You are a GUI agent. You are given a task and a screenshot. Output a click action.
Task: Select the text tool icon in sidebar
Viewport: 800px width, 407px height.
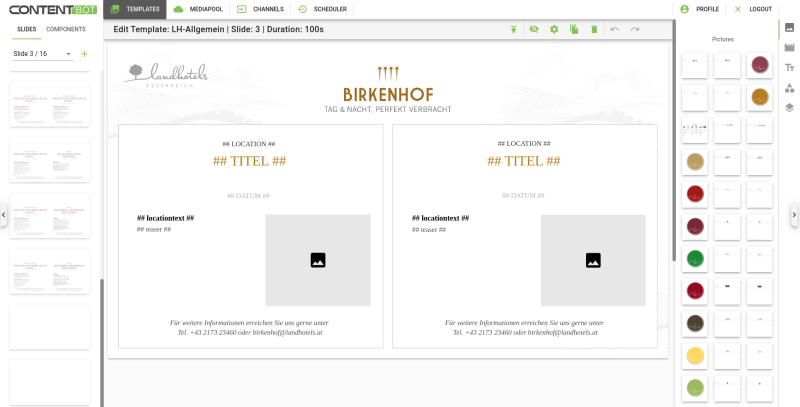click(789, 67)
